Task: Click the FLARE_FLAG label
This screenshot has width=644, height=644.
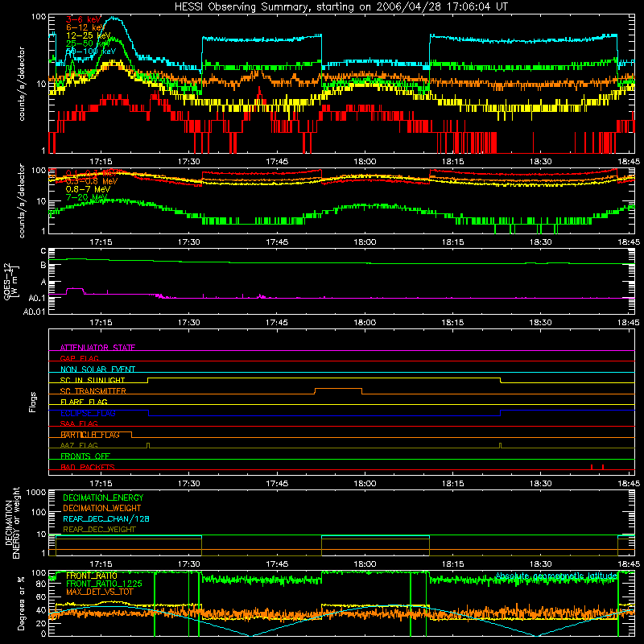Action: [84, 402]
